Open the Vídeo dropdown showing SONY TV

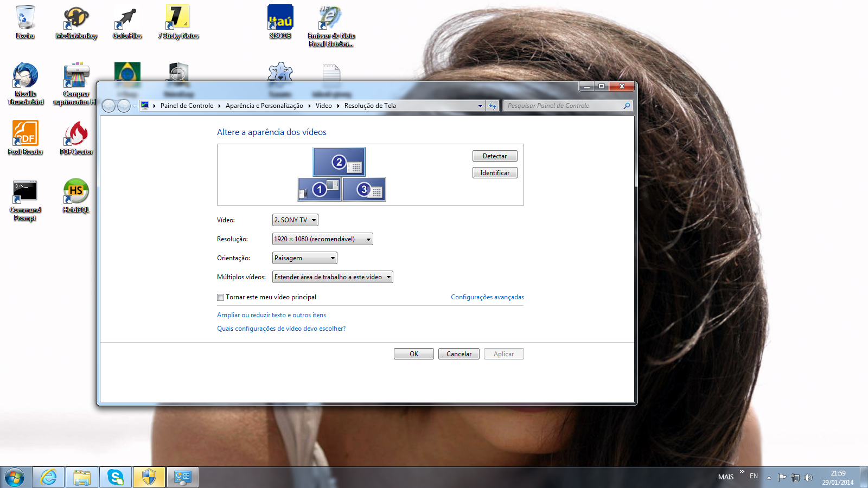point(295,220)
